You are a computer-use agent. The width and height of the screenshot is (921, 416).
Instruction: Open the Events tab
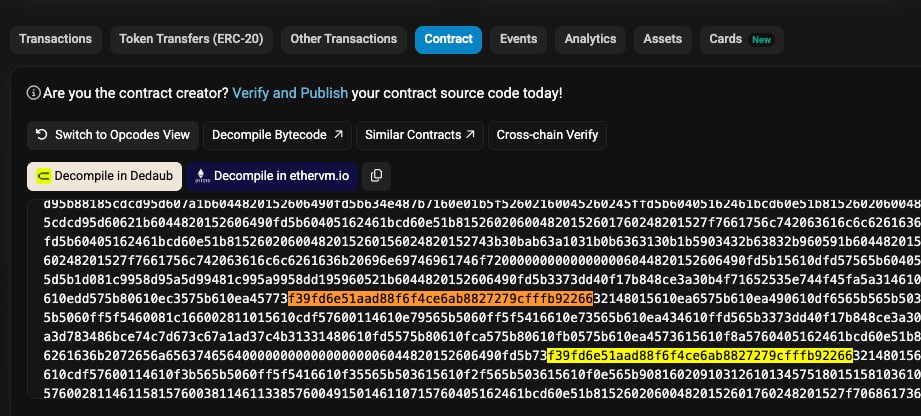point(518,39)
